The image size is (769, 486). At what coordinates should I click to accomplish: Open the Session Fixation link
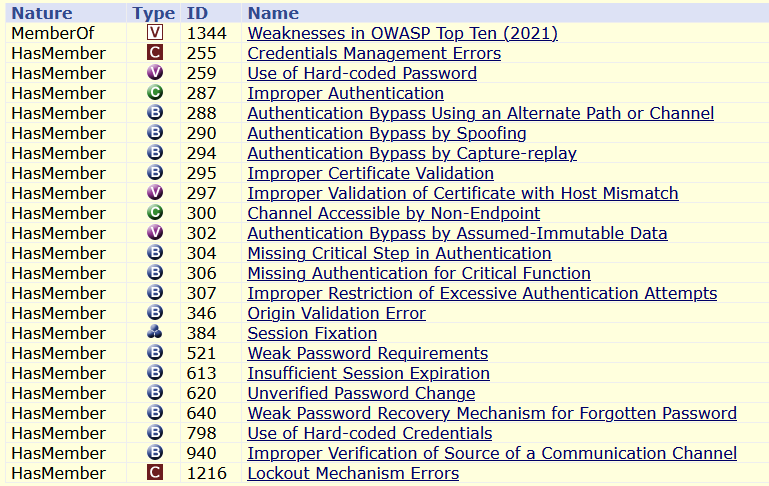pyautogui.click(x=312, y=333)
